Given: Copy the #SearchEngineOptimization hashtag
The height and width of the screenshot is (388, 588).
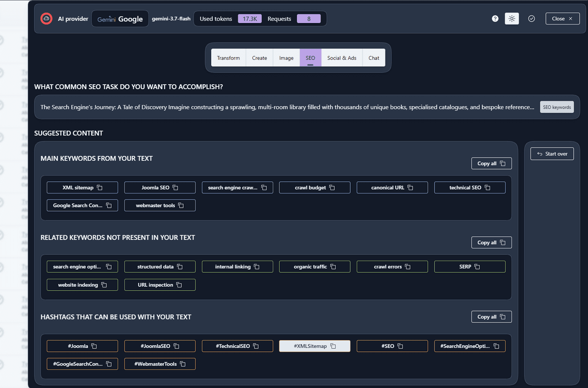Looking at the screenshot, I should pyautogui.click(x=469, y=346).
